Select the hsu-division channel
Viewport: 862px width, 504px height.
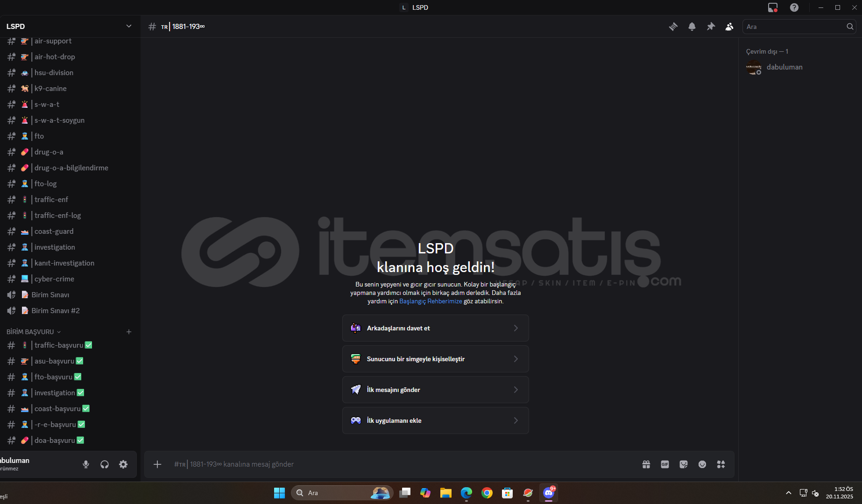click(70, 73)
